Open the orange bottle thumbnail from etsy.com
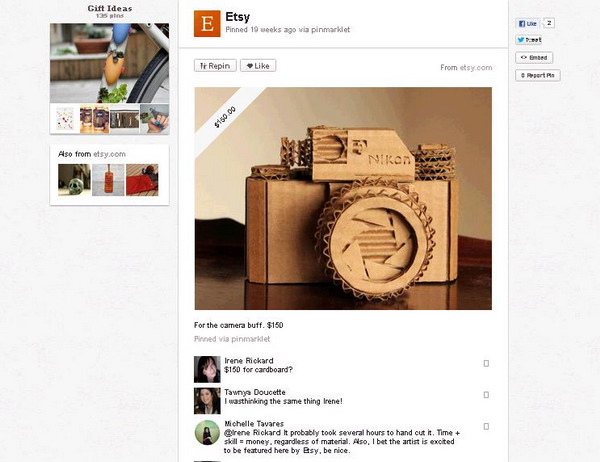The image size is (600, 462). (x=108, y=180)
